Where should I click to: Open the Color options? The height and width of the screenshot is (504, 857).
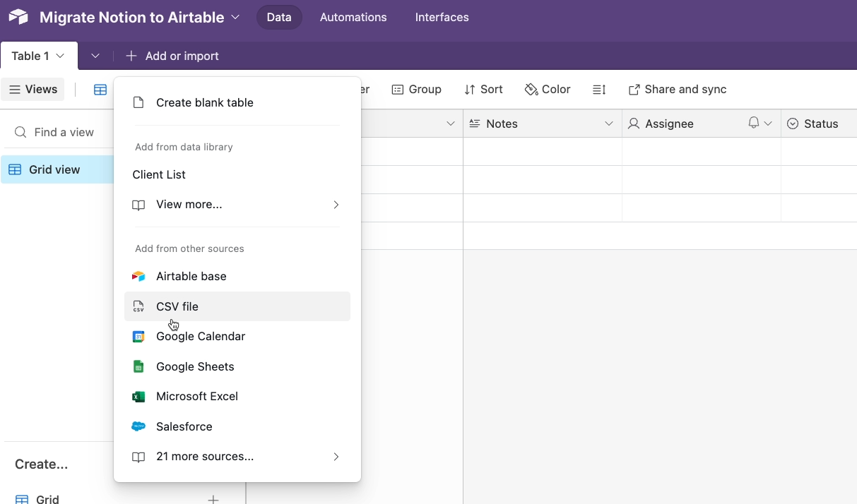pyautogui.click(x=548, y=90)
